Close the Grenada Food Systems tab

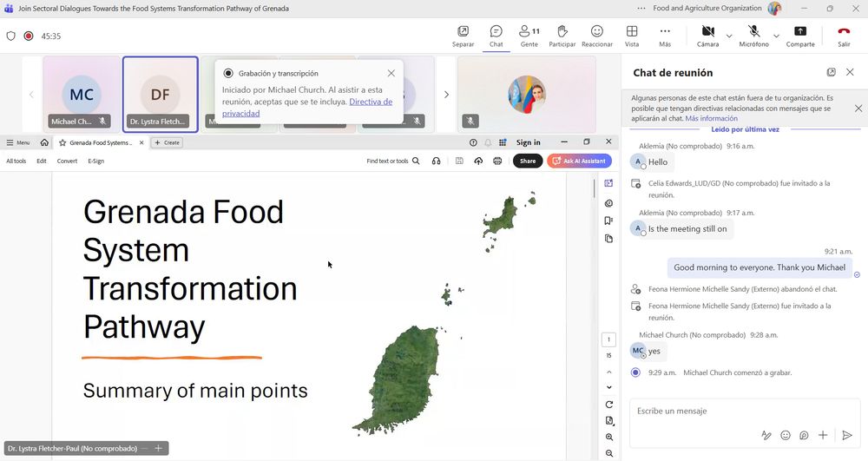click(x=141, y=142)
